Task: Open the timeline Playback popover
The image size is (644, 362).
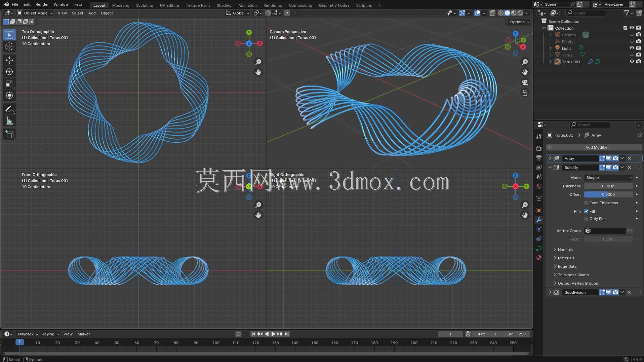Action: click(x=28, y=334)
